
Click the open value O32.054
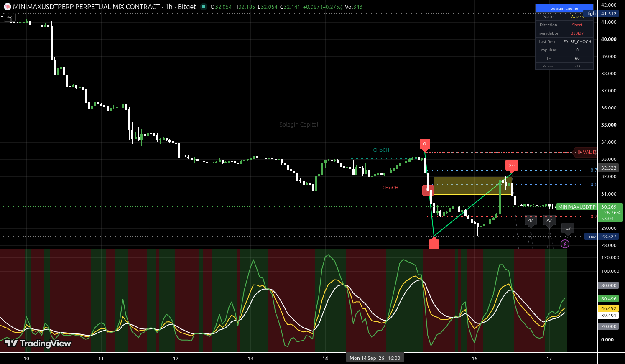[x=221, y=7]
